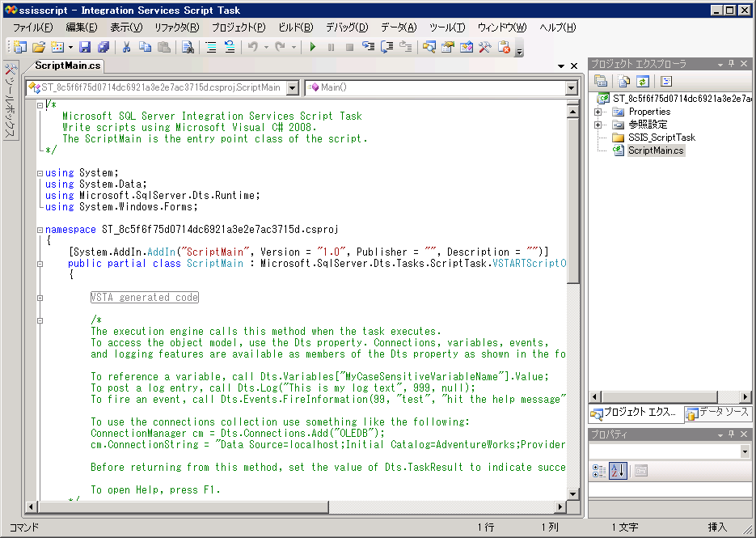756x538 pixels.
Task: Click Project Explorer Properties icon
Action: click(x=601, y=82)
